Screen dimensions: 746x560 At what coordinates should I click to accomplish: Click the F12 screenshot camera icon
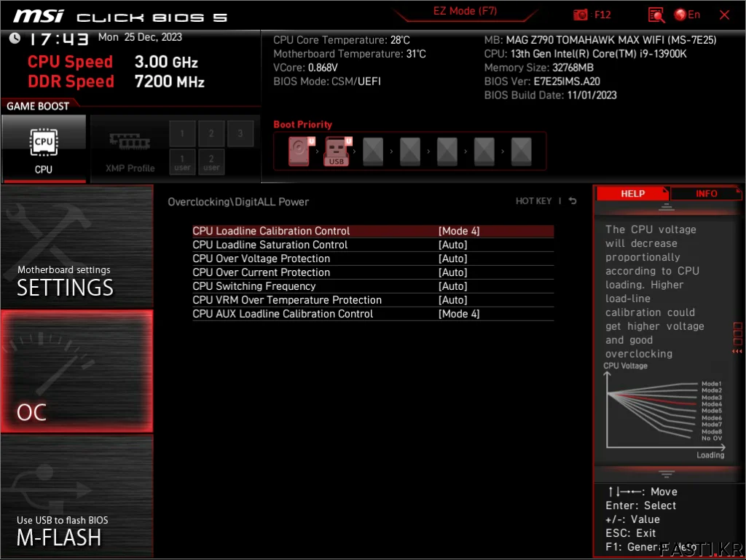[580, 15]
